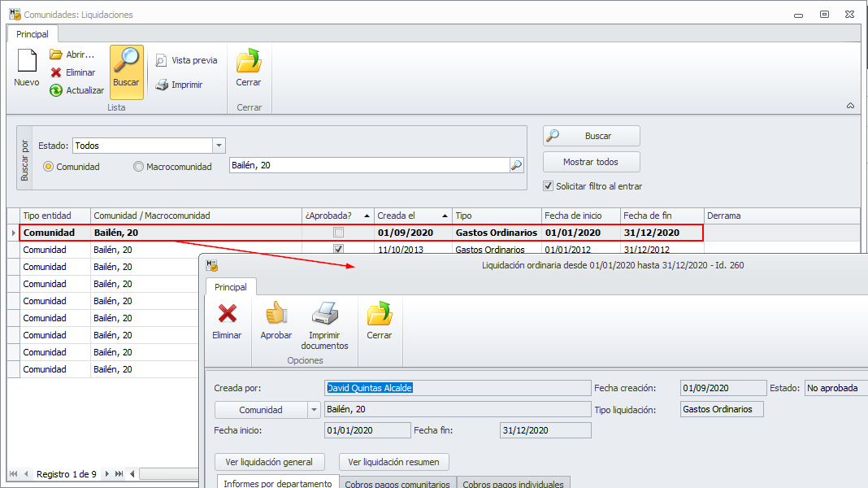Toggle ¿Aprobada? checkbox in the 01/09/2020 row
This screenshot has width=868, height=488.
(x=339, y=233)
